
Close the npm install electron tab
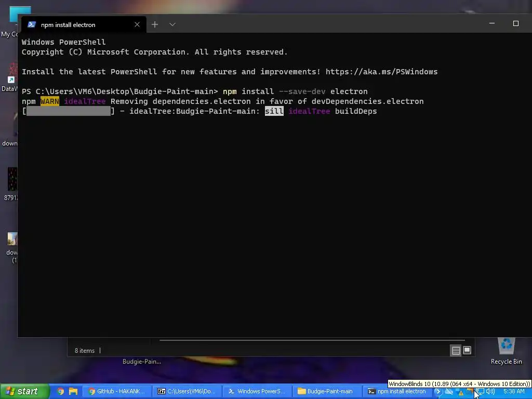click(137, 24)
